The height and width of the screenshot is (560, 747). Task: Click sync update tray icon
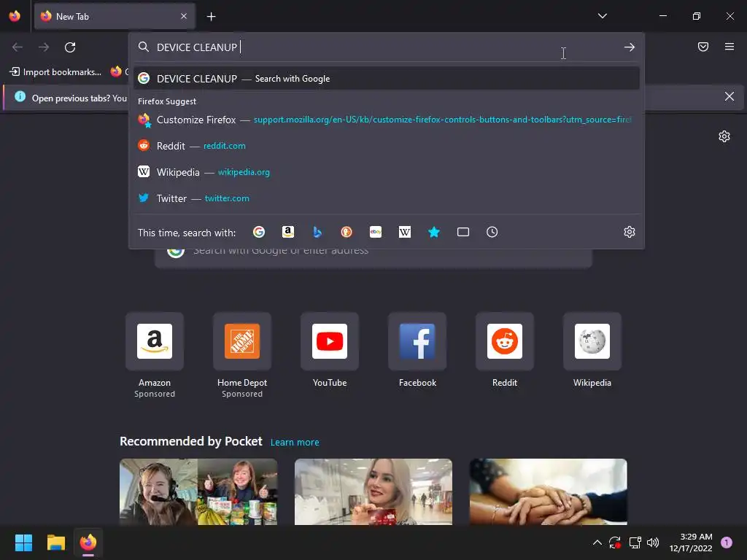click(615, 542)
